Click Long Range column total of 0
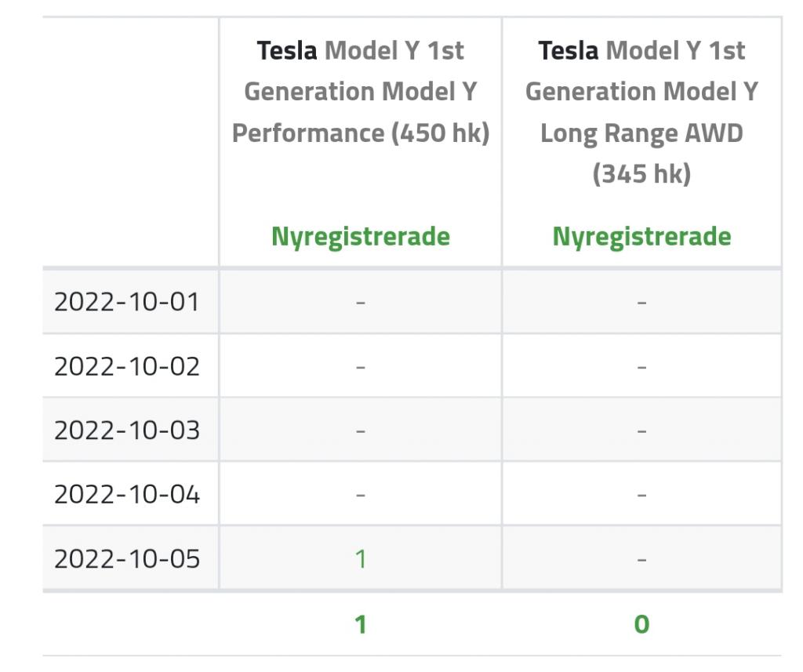Screen dimensions: 803x672 pyautogui.click(x=641, y=624)
